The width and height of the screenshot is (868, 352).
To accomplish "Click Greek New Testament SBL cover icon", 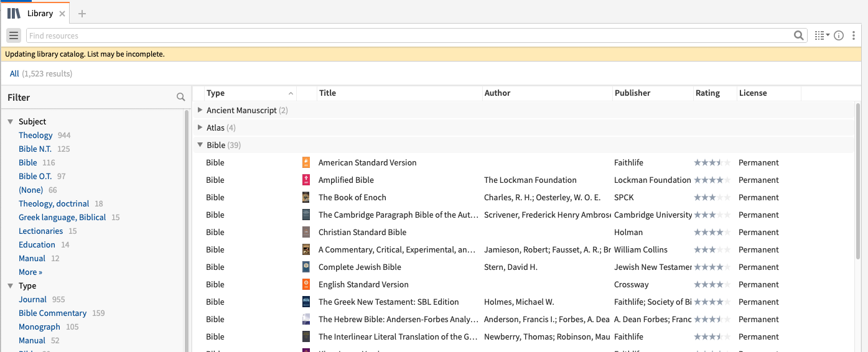I will [x=306, y=302].
